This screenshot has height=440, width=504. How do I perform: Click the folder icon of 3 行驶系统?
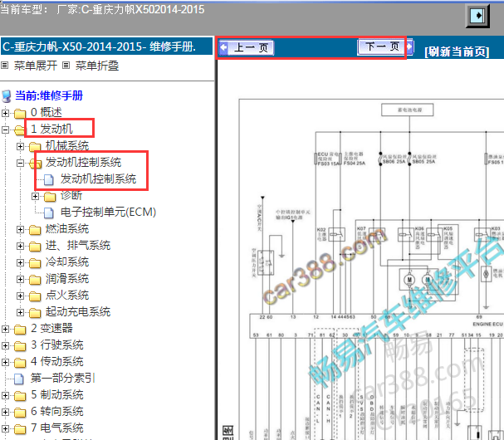20,346
